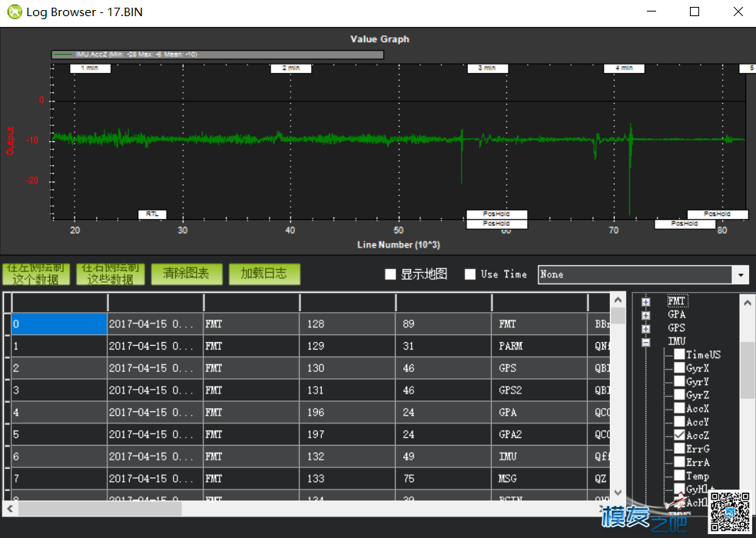Screen dimensions: 756x538
Task: Click the table's vertical scrollbar up arrow
Action: (x=618, y=300)
